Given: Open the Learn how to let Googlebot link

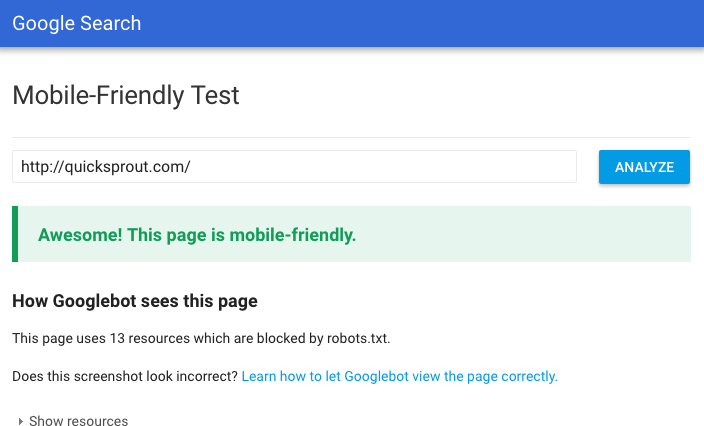Looking at the screenshot, I should pyautogui.click(x=399, y=376).
